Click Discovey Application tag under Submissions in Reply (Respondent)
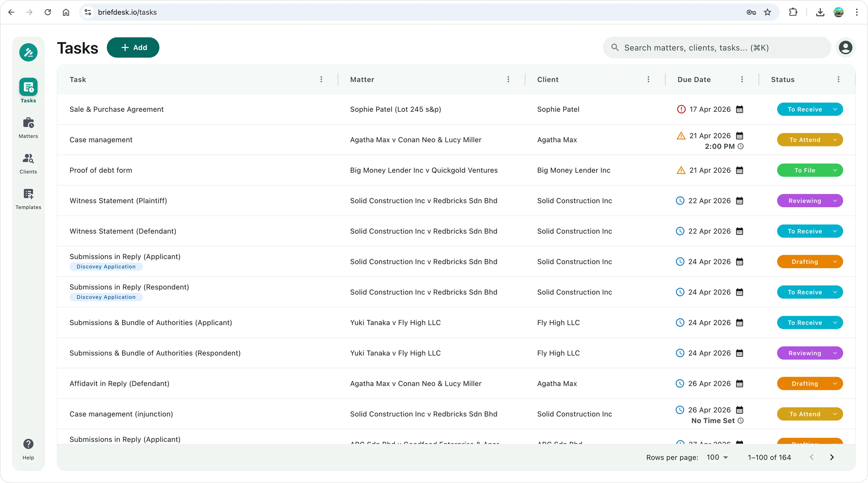Image resolution: width=868 pixels, height=483 pixels. click(106, 297)
